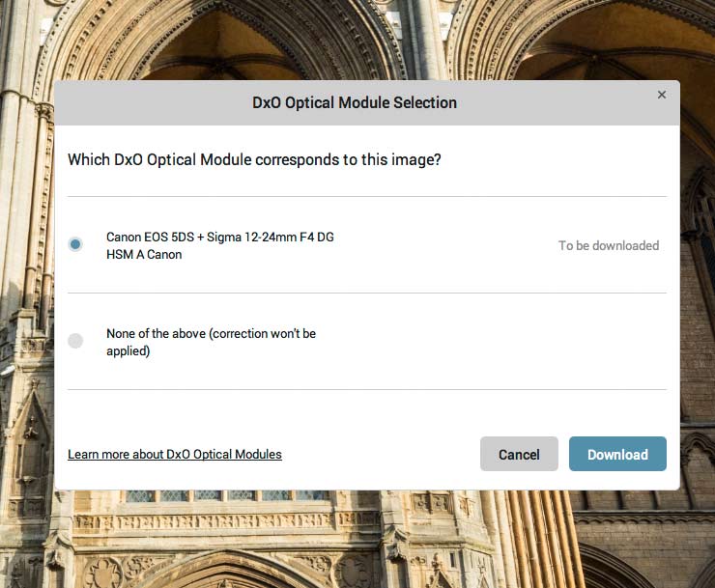Click the 'Which DxO Optical Module corresponds' question text
Image resolution: width=715 pixels, height=588 pixels.
[254, 160]
